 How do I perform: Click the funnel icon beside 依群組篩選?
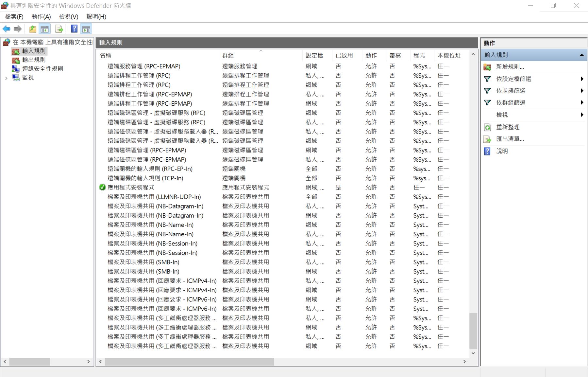[x=487, y=102]
